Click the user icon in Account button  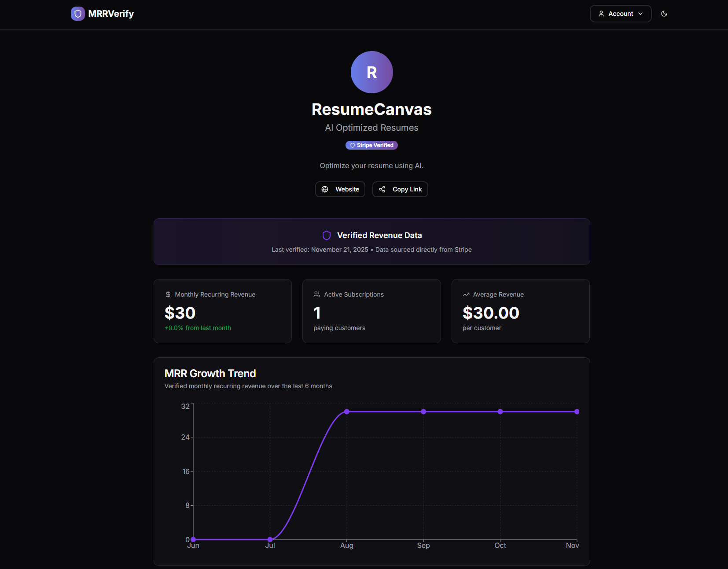tap(601, 14)
